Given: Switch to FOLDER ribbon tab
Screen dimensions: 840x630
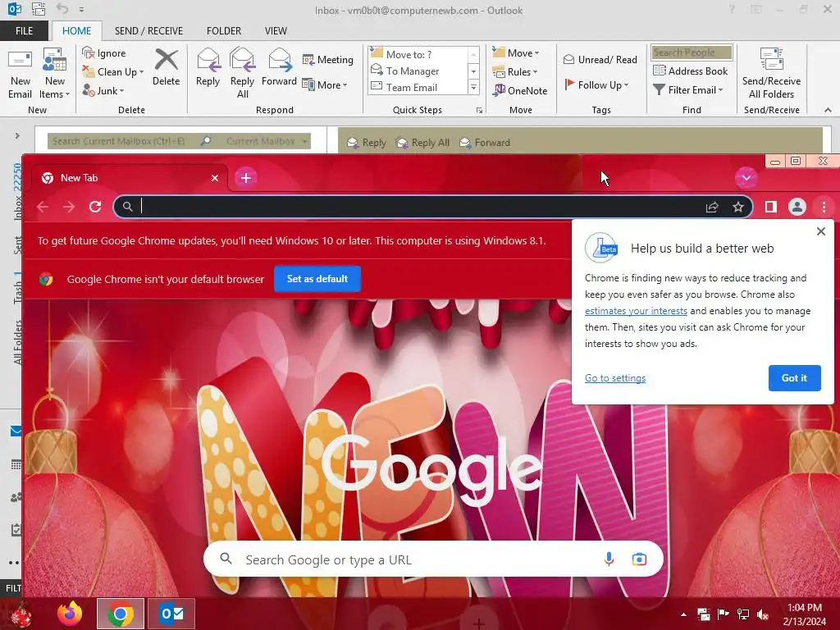Looking at the screenshot, I should coord(224,31).
